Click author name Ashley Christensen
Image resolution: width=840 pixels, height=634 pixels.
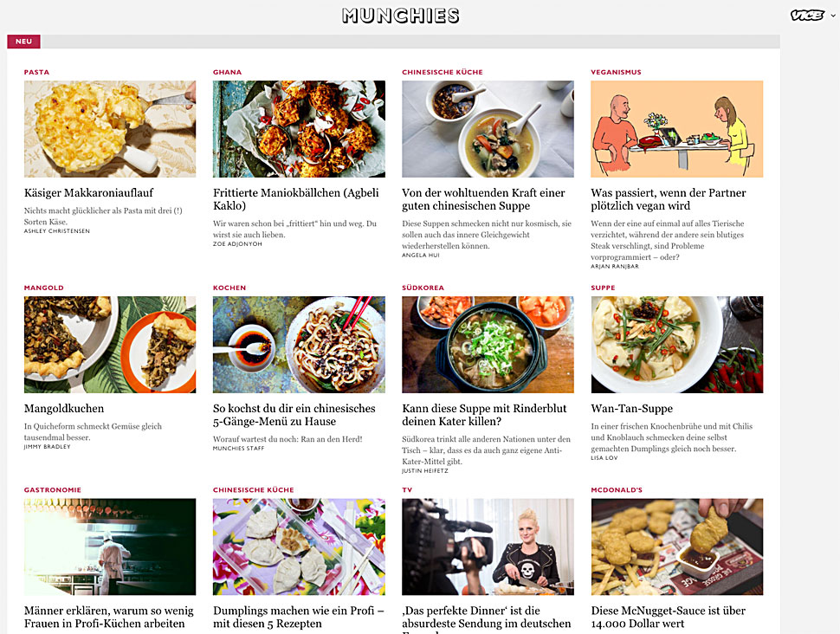pos(57,231)
